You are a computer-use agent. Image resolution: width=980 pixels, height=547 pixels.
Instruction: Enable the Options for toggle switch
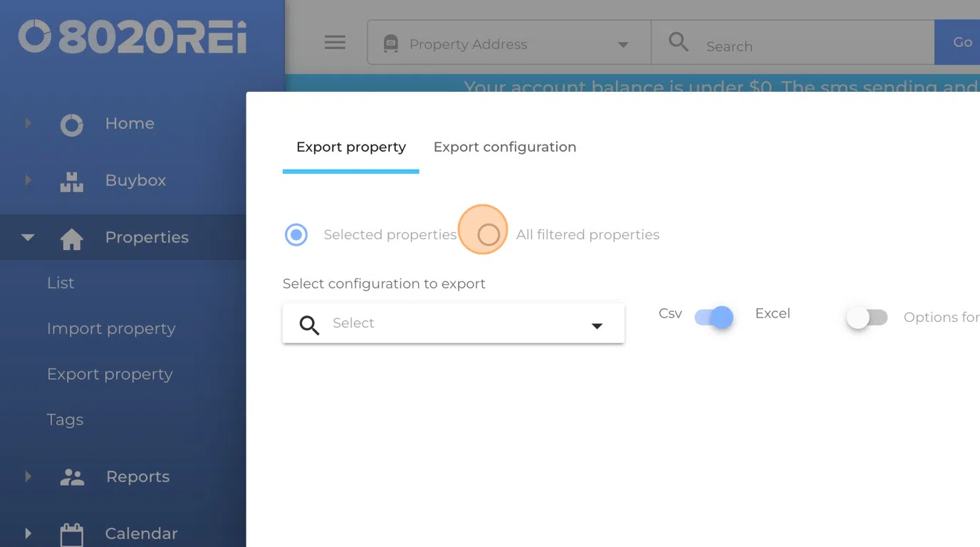tap(867, 317)
